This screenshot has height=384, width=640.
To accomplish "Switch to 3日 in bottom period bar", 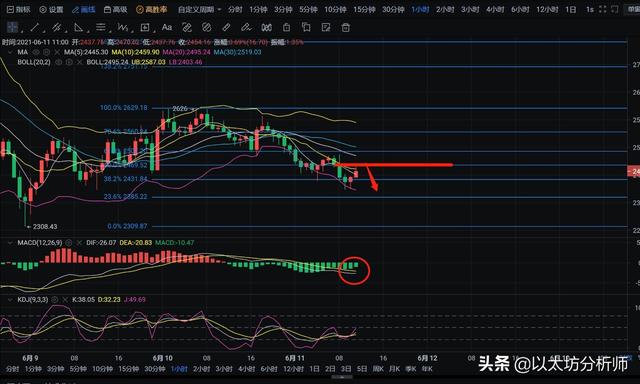I will click(346, 368).
